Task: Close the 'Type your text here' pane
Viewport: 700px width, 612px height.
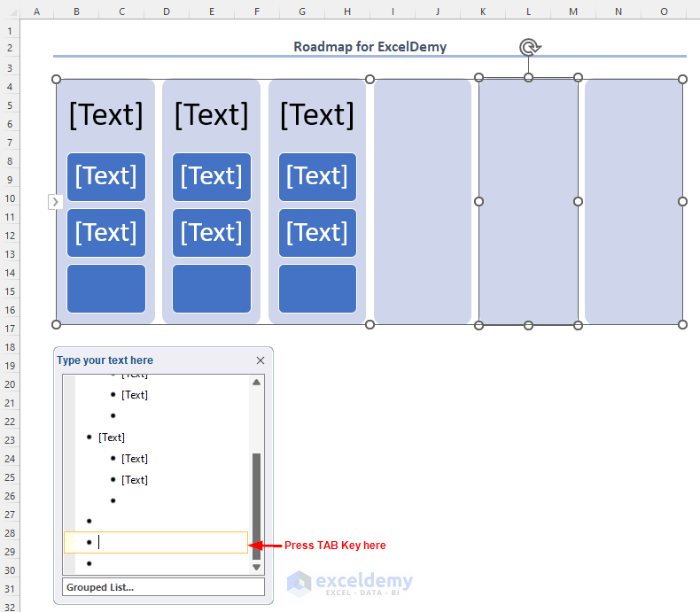Action: (261, 360)
